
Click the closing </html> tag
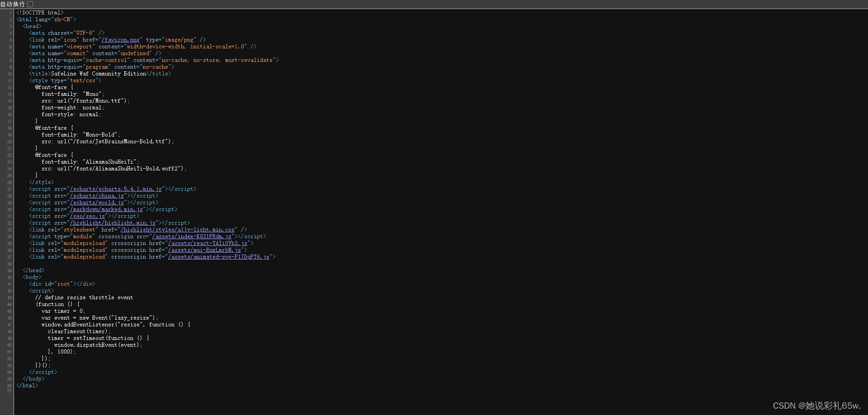point(28,386)
